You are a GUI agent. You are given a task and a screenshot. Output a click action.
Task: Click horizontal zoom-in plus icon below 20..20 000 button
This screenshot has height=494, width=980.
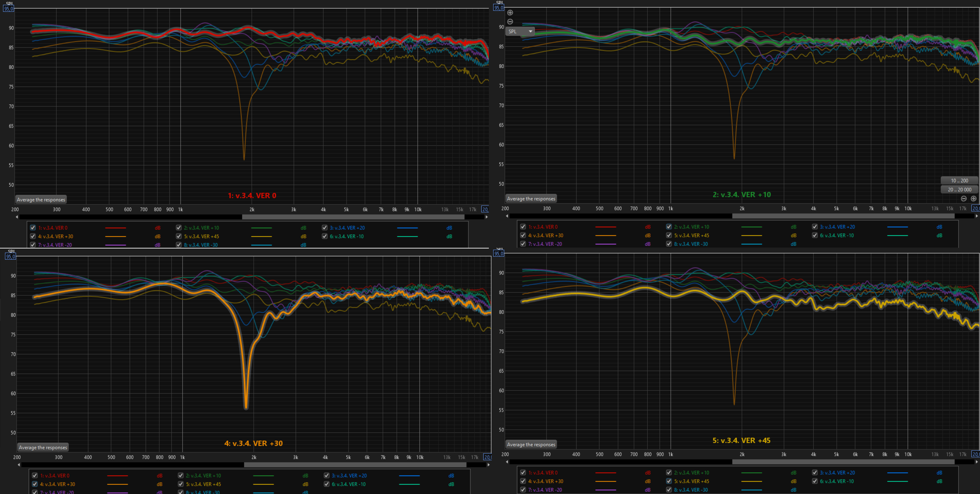tap(973, 198)
